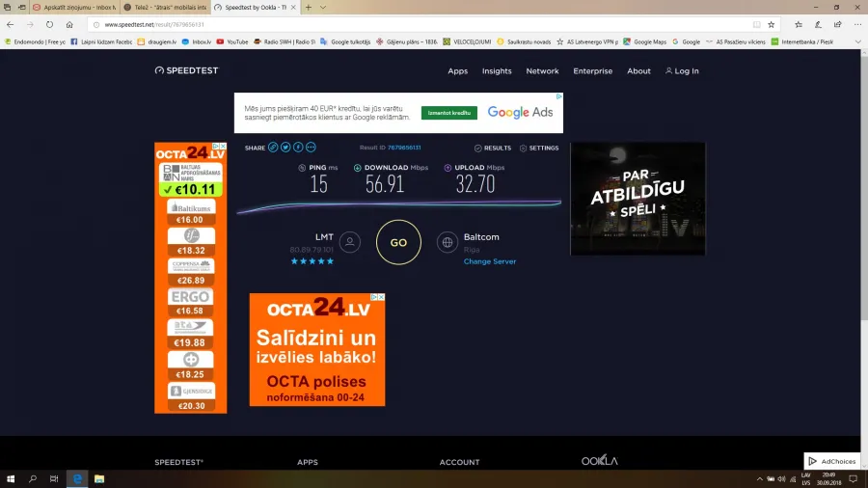Open RESULTS history
The image size is (868, 488).
(493, 149)
